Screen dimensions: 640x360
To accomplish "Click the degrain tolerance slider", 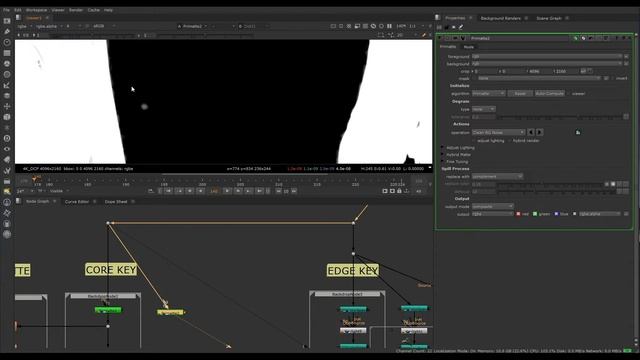I will click(560, 117).
